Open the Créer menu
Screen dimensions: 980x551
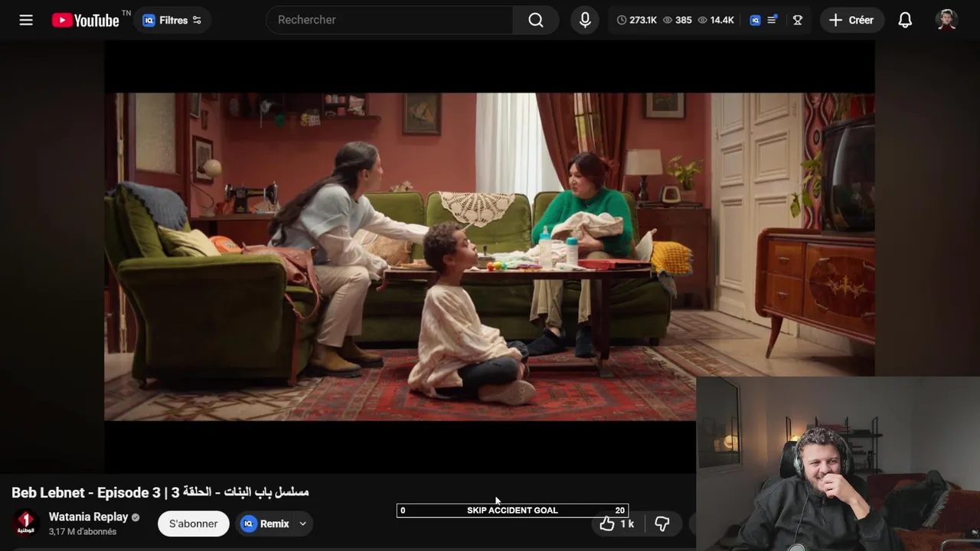click(851, 20)
